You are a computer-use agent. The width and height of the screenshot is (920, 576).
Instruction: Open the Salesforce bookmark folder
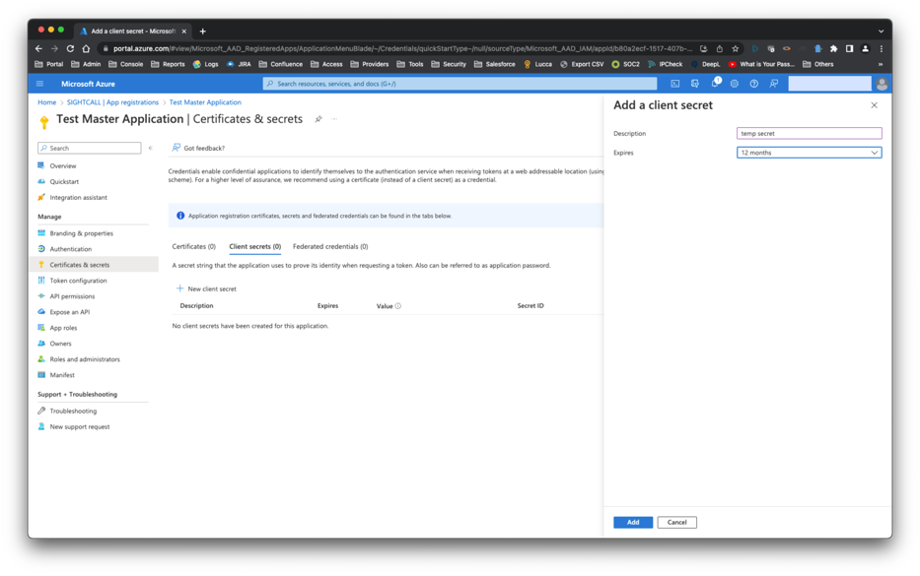pyautogui.click(x=494, y=65)
